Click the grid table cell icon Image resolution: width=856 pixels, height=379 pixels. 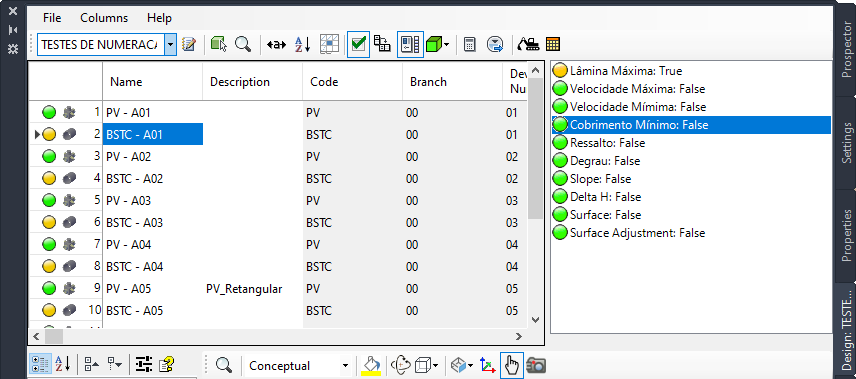pos(330,44)
